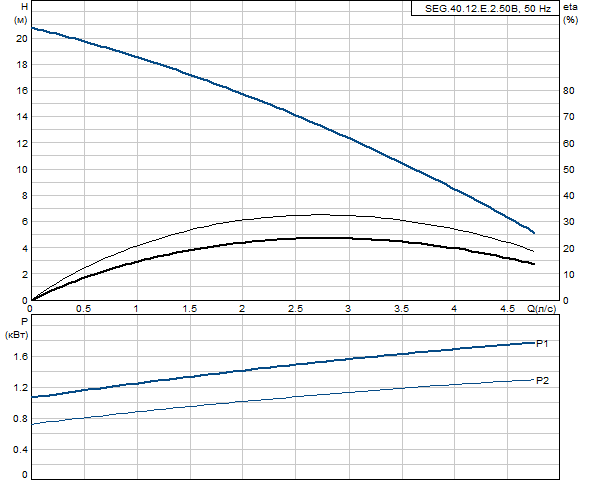
Task: Click the Q axis value 3.5
Action: tap(401, 309)
